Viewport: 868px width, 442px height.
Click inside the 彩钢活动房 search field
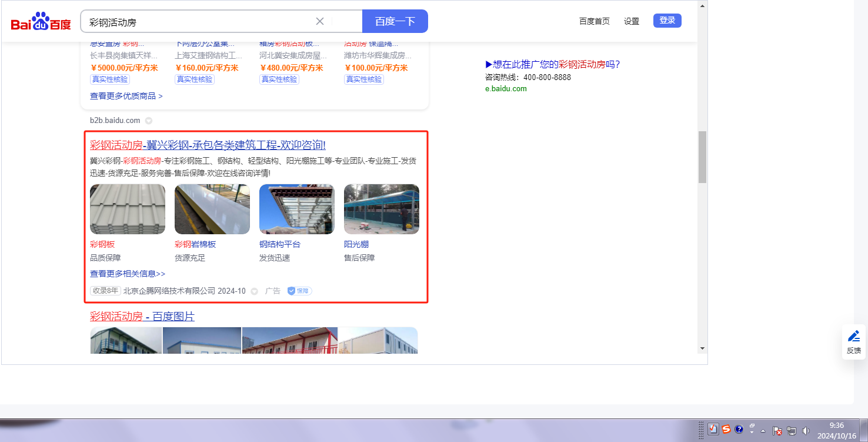[200, 22]
